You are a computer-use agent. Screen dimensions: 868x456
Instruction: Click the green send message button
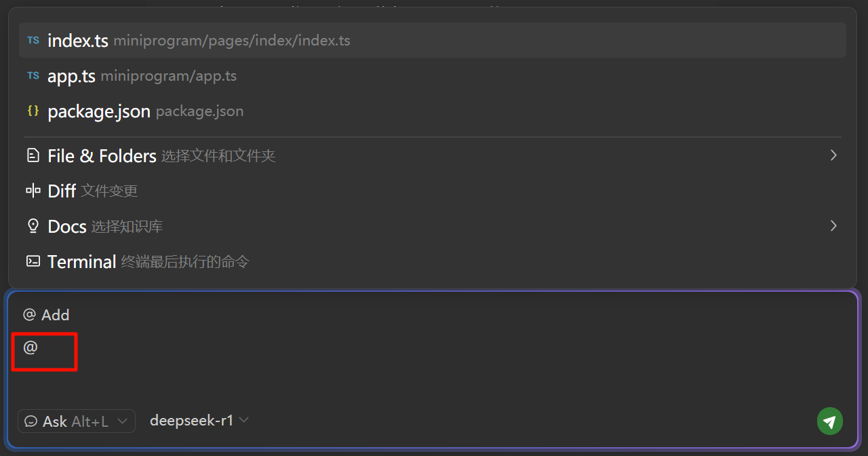[829, 421]
